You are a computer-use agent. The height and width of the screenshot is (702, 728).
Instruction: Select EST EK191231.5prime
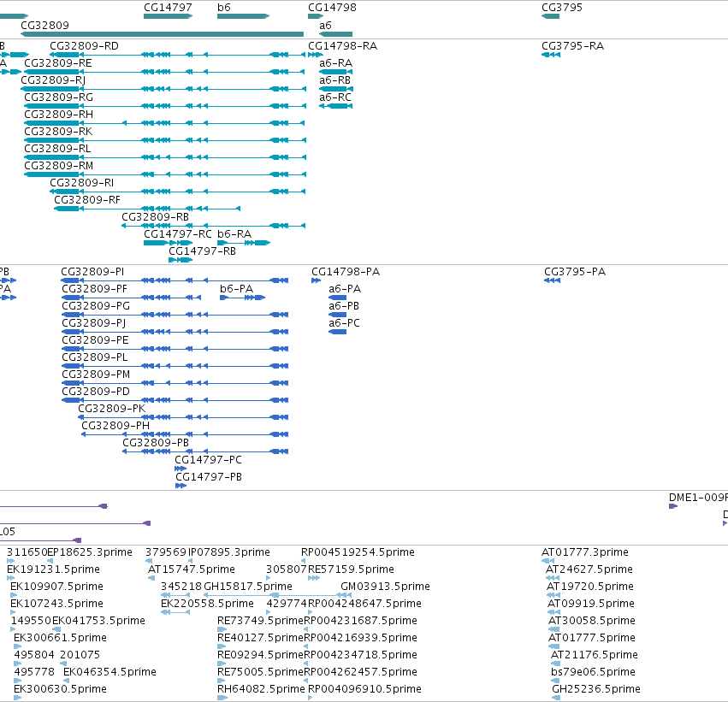pos(53,569)
